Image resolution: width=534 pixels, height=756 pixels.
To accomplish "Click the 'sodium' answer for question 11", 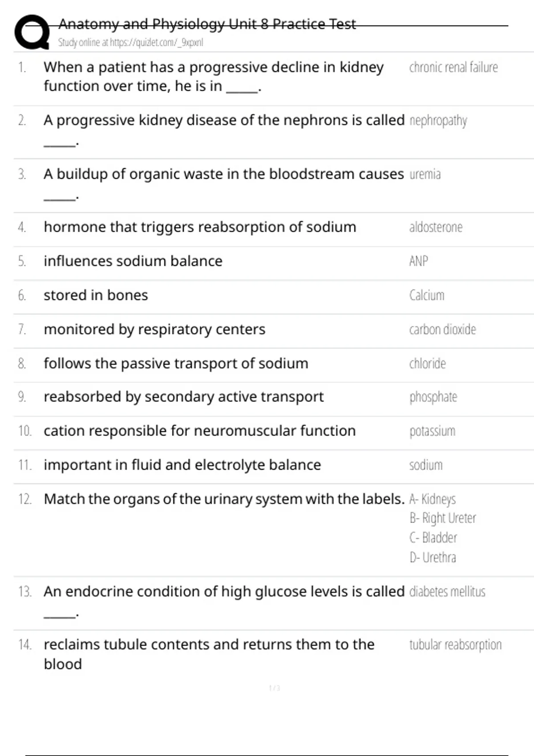I will [x=426, y=465].
